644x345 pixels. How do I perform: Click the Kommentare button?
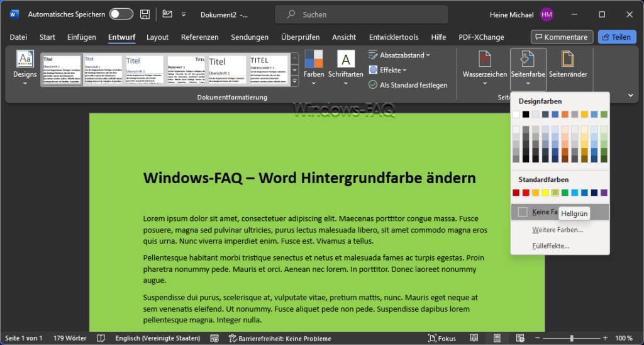562,37
